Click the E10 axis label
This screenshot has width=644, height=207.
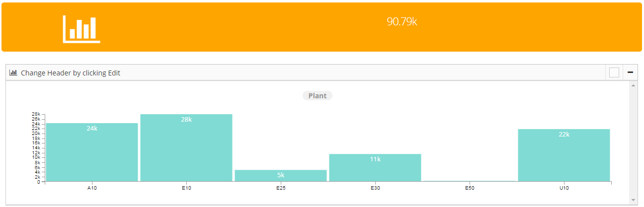click(x=186, y=189)
